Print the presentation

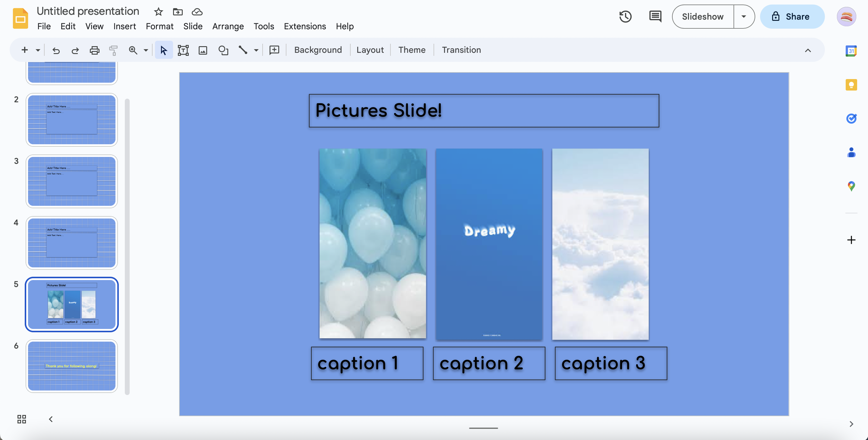(94, 50)
